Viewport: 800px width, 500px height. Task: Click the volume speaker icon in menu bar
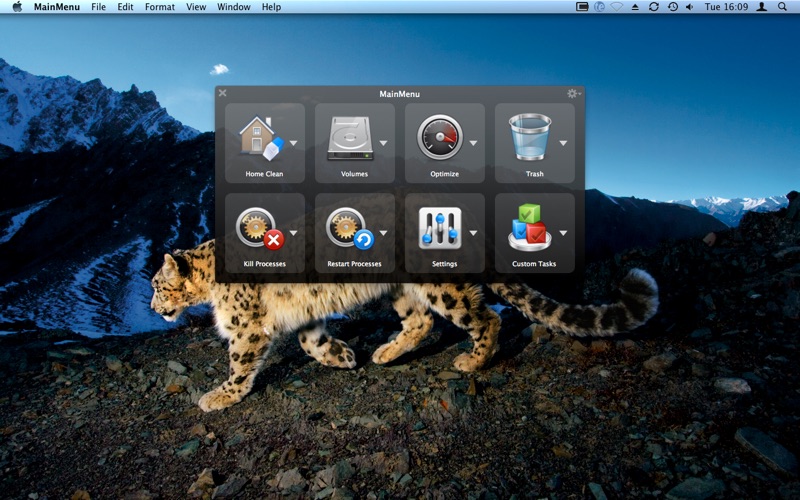coord(689,7)
